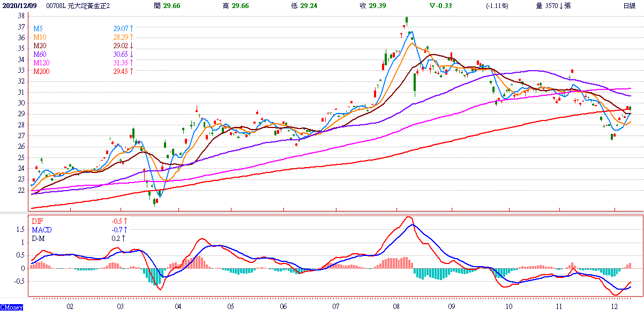Image resolution: width=644 pixels, height=317 pixels.
Task: Click the MACD indicator label
Action: click(42, 229)
